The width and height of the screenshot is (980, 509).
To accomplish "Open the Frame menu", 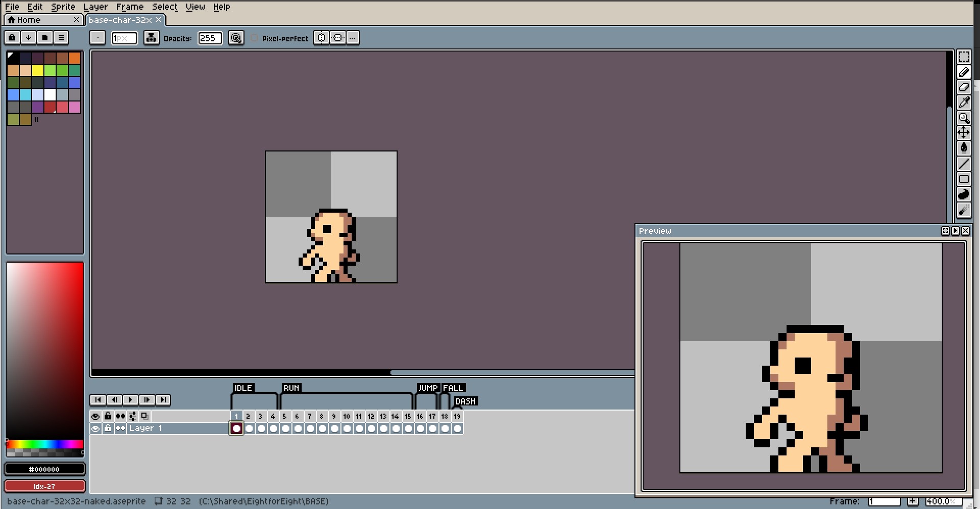I will [130, 7].
